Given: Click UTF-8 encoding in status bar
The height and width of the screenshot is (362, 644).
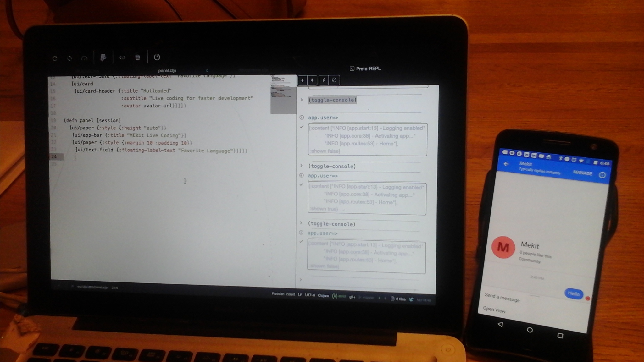Looking at the screenshot, I should coord(310,295).
